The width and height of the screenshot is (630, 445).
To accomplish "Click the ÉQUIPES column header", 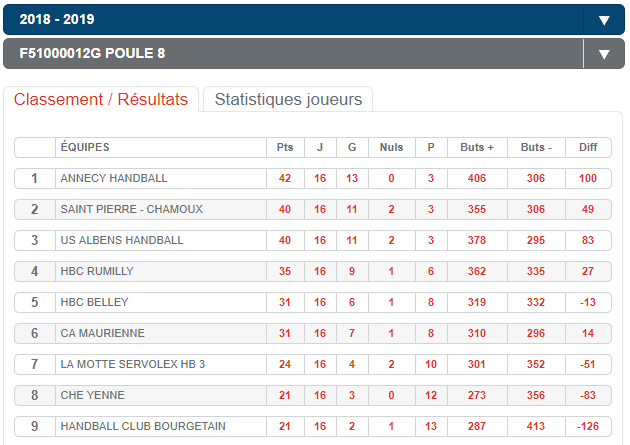I will point(85,147).
